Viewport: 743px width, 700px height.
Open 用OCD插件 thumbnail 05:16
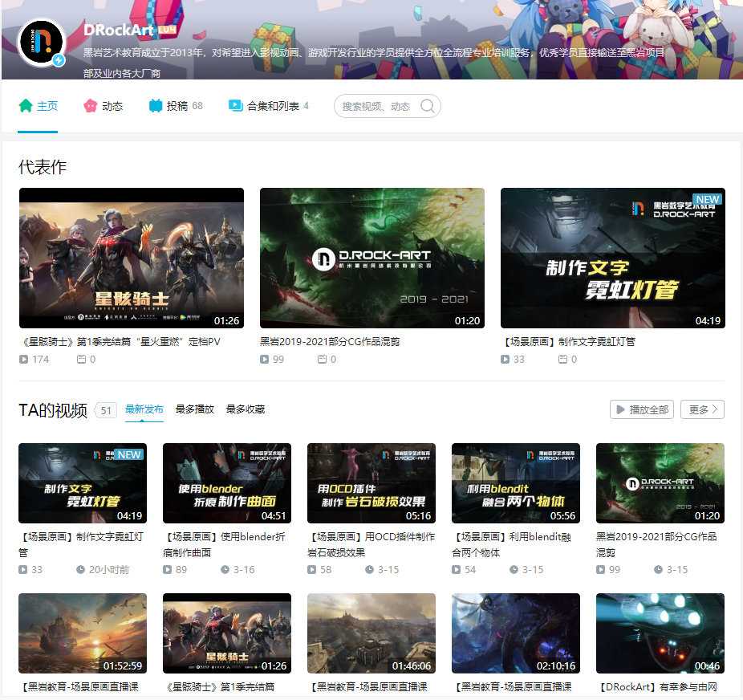coord(371,483)
